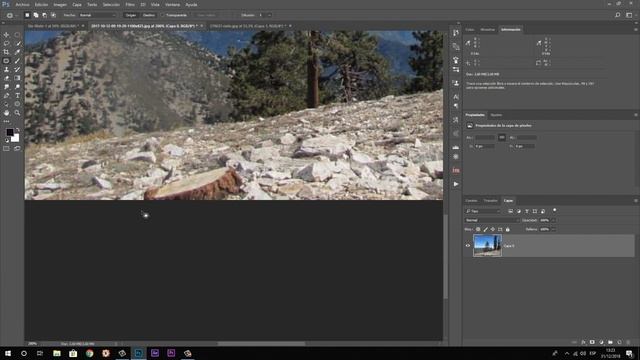The image size is (640, 360).
Task: Set Intersect with Selection mode
Action: pyautogui.click(x=53, y=15)
